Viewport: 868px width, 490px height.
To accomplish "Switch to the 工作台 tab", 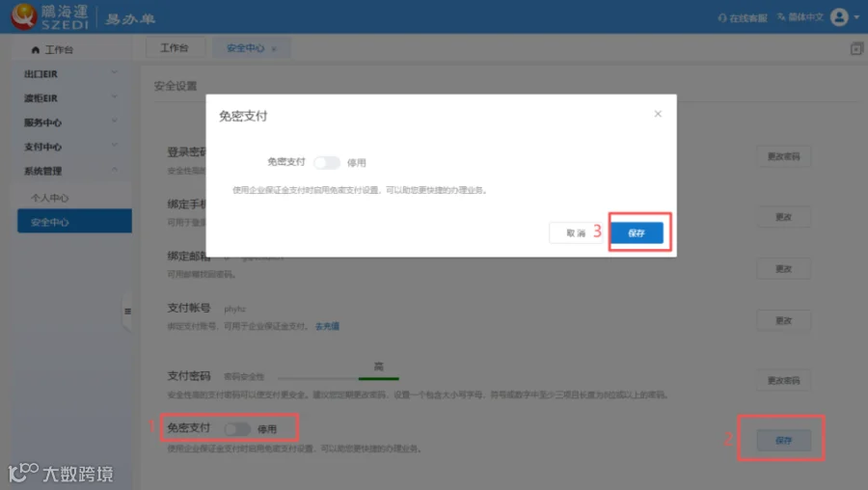I will pyautogui.click(x=175, y=47).
